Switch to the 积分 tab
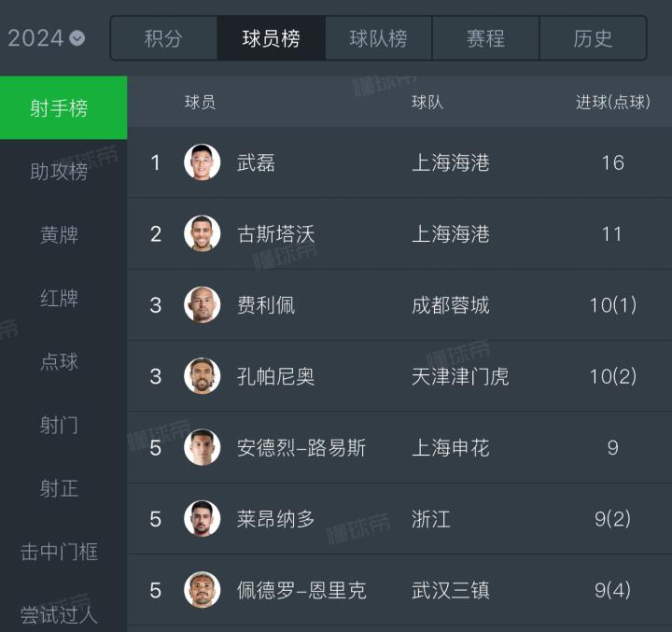Viewport: 672px width, 632px height. (x=163, y=38)
